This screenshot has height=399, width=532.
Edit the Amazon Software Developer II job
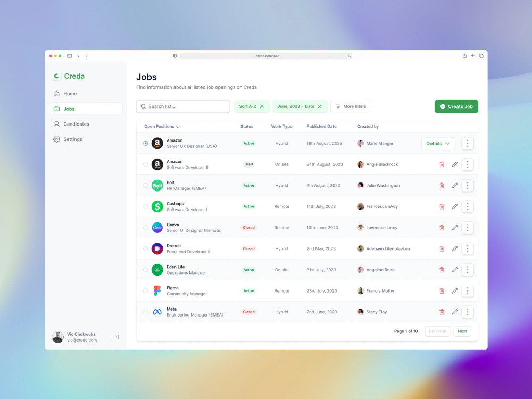455,164
